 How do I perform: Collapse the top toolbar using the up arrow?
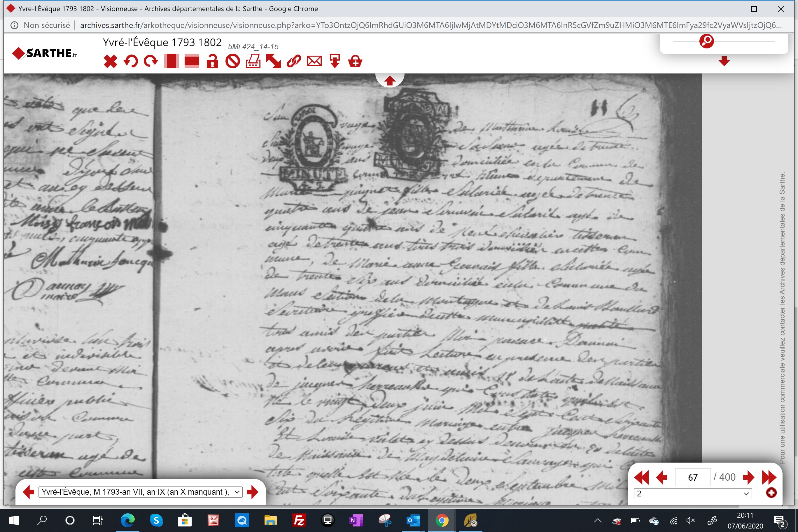pos(389,81)
